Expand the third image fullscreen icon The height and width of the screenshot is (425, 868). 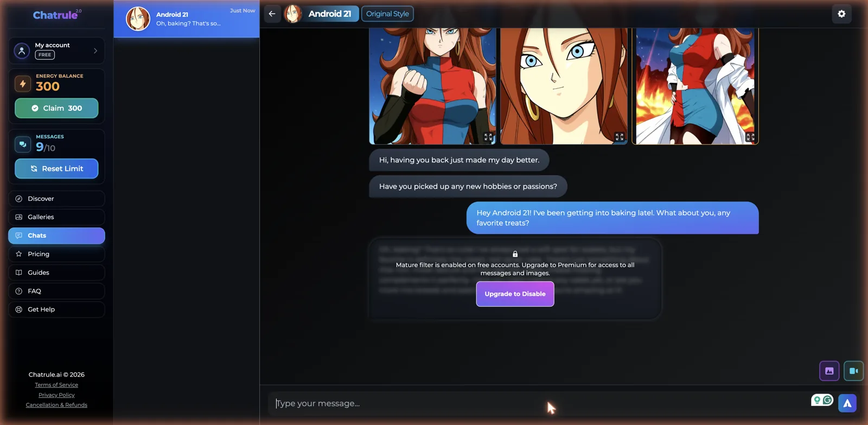point(750,137)
